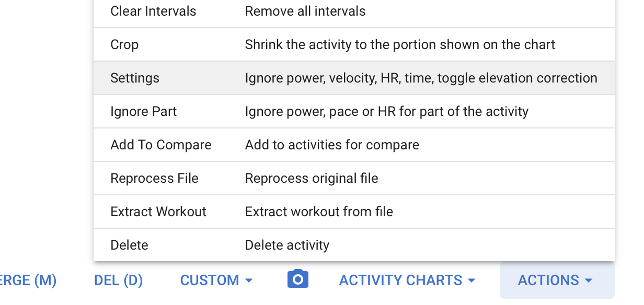Choose Reprocess File from menu
Screen dimensions: 644x305
click(x=154, y=178)
